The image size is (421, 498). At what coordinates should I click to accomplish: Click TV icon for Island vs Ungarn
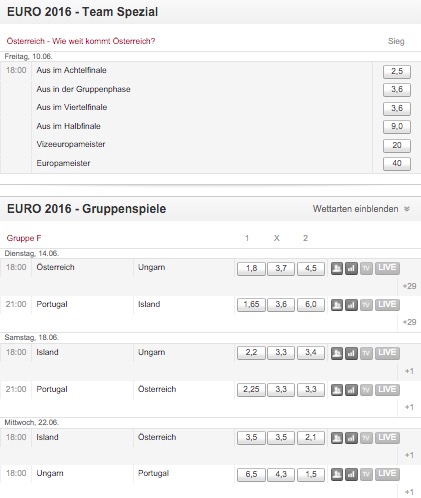[x=366, y=353]
